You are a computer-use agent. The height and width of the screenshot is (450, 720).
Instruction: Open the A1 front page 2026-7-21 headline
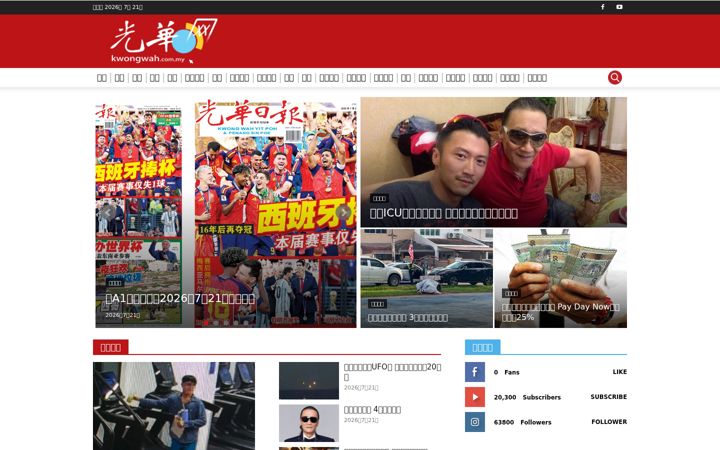180,299
